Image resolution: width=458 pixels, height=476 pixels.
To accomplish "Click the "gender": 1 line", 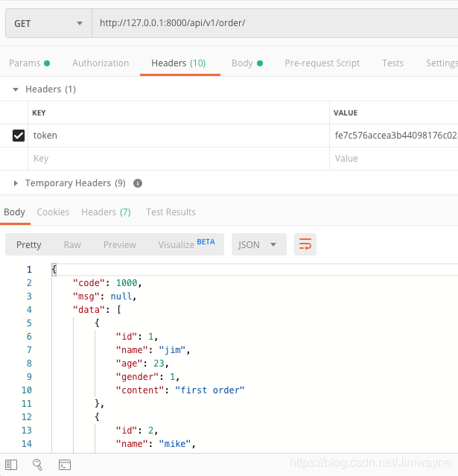I will (147, 377).
